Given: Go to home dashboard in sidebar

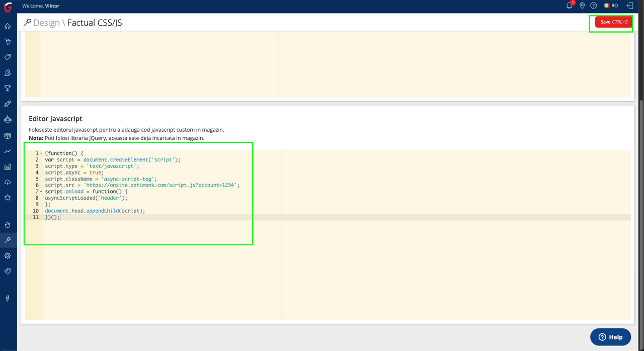Looking at the screenshot, I should 8,26.
